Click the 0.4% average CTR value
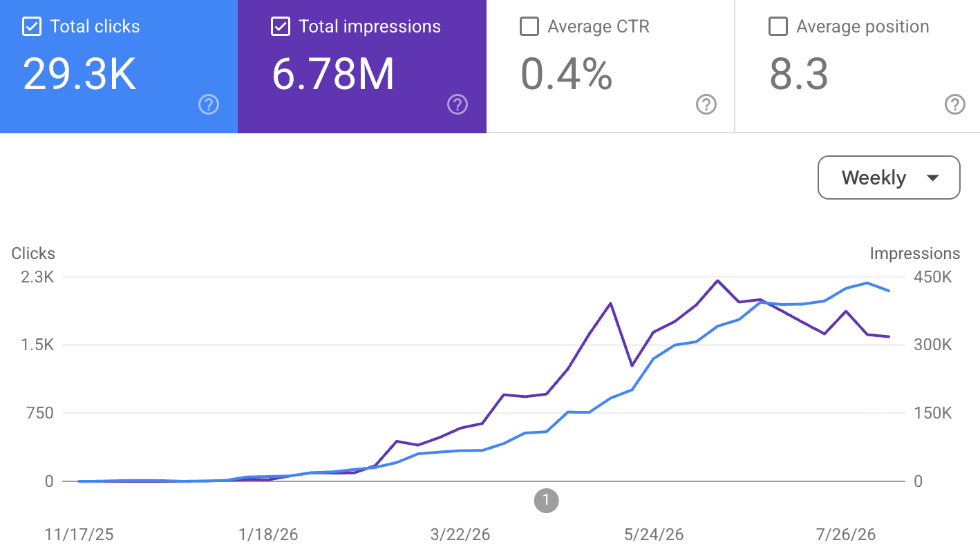The image size is (980, 558). pos(567,74)
